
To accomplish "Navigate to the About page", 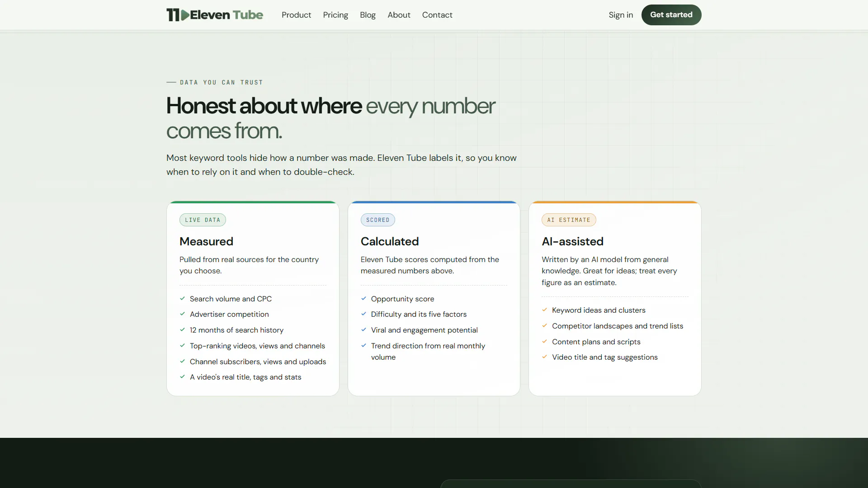I will pos(399,15).
